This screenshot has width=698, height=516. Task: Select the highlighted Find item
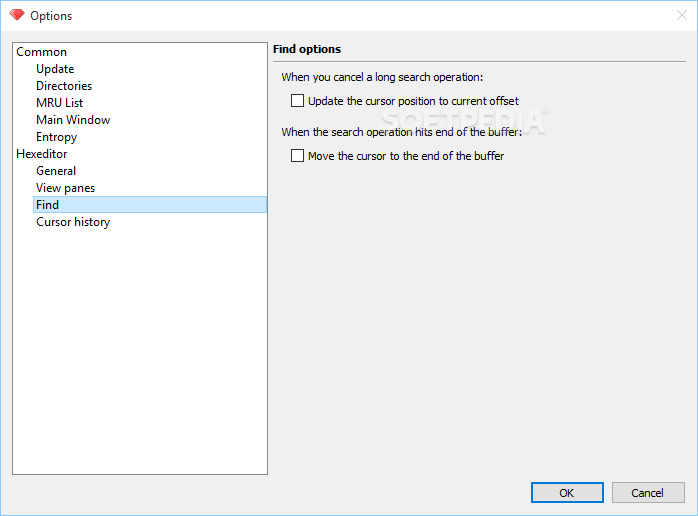150,205
